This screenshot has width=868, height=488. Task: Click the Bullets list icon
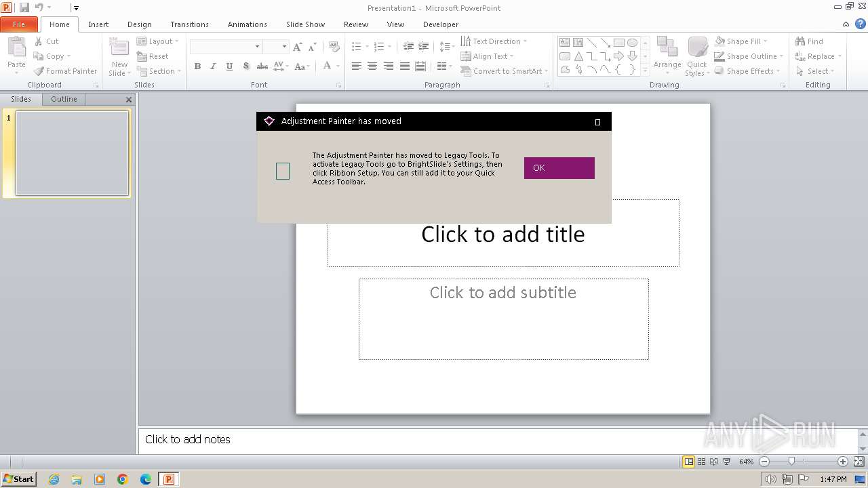pyautogui.click(x=357, y=47)
